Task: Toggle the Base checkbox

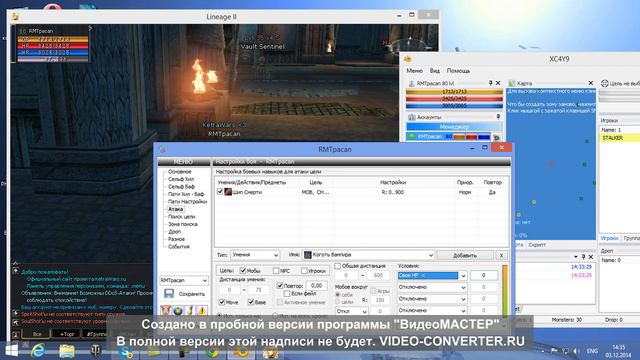Action: click(x=251, y=302)
